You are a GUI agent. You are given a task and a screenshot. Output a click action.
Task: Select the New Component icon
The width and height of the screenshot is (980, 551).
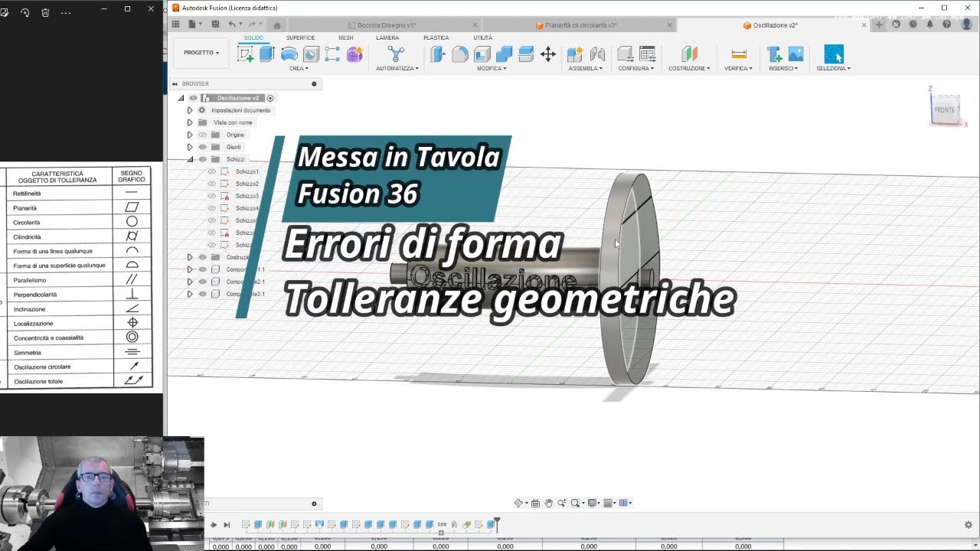point(575,54)
